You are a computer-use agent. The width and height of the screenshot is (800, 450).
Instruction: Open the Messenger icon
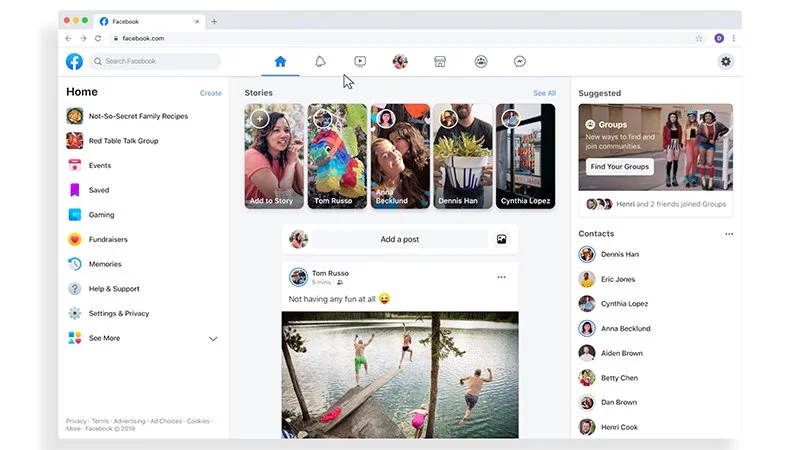(520, 62)
